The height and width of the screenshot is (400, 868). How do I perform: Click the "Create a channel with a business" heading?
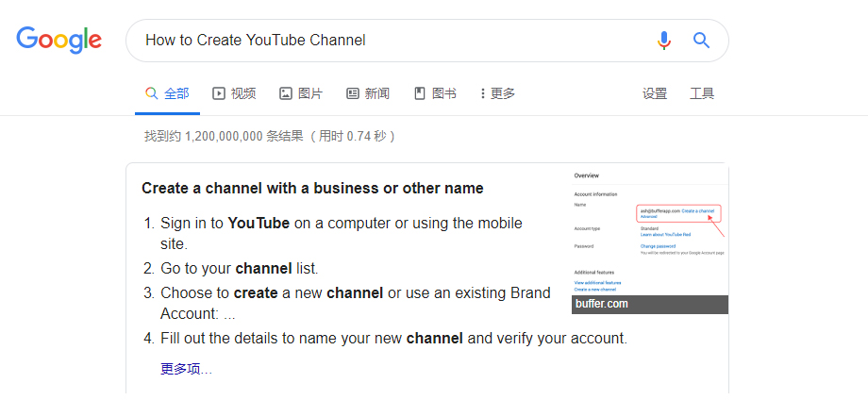point(312,188)
